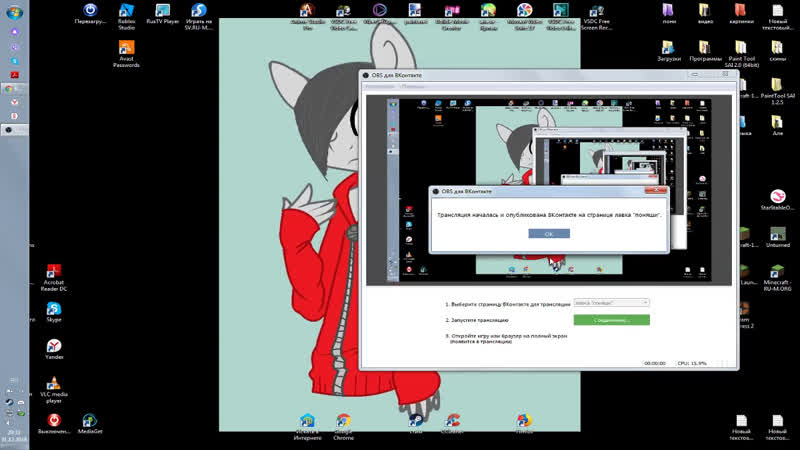
Task: Open RusTV Player desktop icon
Action: point(163,14)
